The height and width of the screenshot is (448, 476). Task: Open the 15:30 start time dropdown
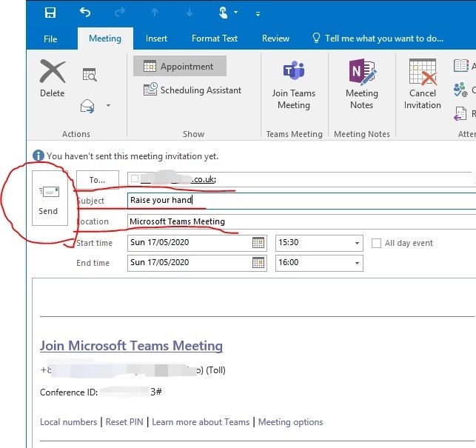[357, 243]
